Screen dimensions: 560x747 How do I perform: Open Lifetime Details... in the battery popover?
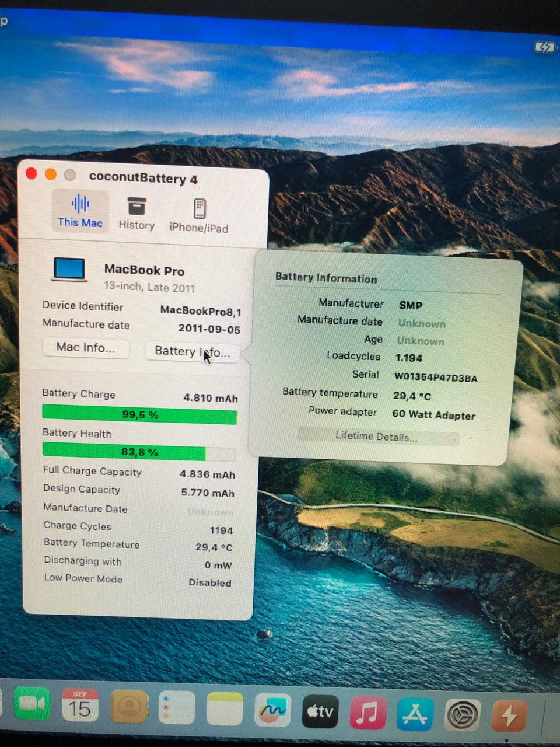pyautogui.click(x=377, y=437)
